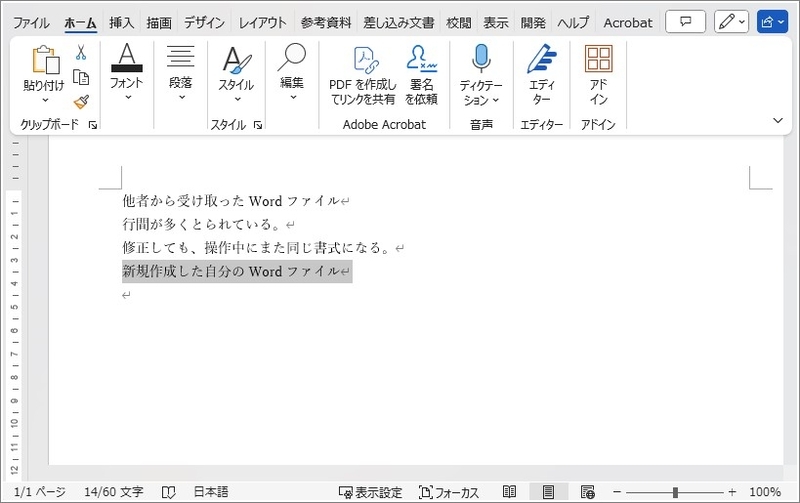Zoom out with minus button

(617, 492)
